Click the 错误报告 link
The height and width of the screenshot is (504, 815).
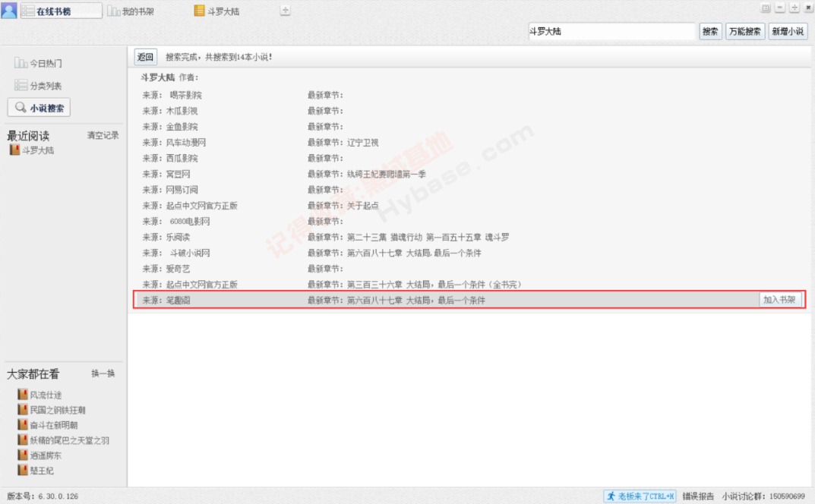click(698, 496)
